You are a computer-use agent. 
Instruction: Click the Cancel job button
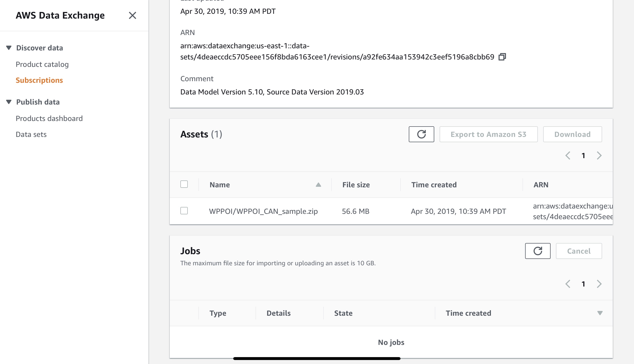(x=579, y=251)
